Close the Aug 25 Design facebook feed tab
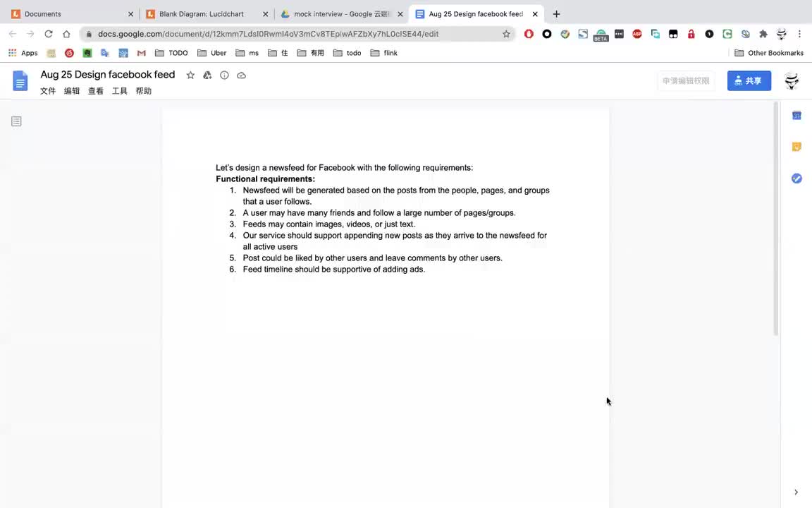The width and height of the screenshot is (812, 508). (535, 14)
